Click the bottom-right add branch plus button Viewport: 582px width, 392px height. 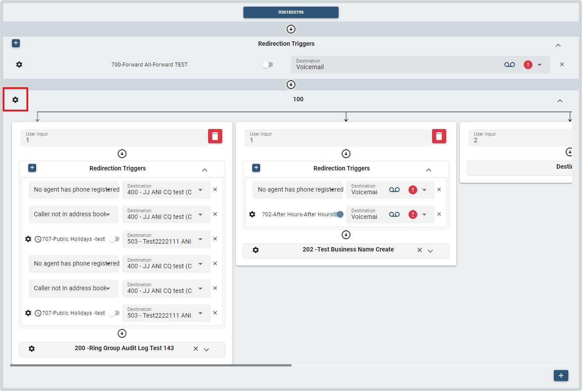pos(561,376)
